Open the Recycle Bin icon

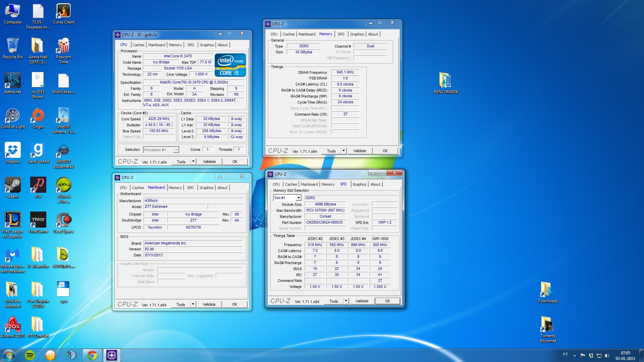[13, 49]
